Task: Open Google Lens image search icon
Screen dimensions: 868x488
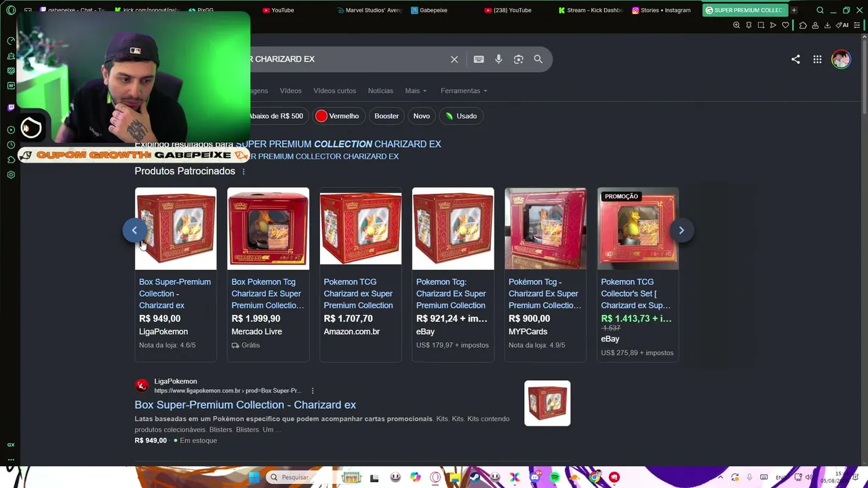Action: [518, 60]
